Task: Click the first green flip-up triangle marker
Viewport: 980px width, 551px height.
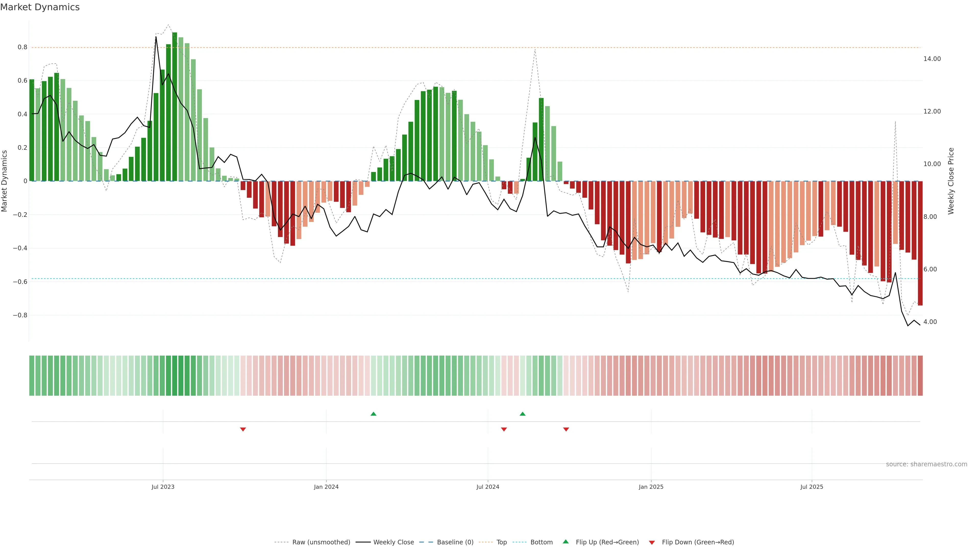Action: click(x=373, y=414)
